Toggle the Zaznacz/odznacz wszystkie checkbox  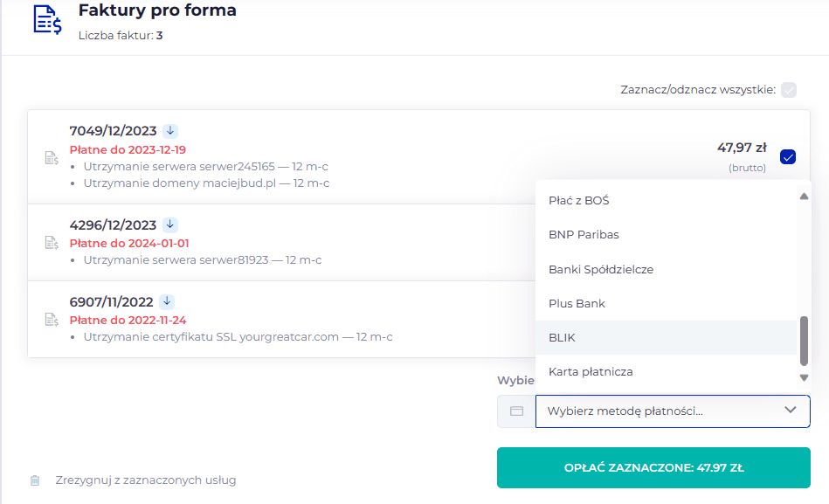point(789,89)
